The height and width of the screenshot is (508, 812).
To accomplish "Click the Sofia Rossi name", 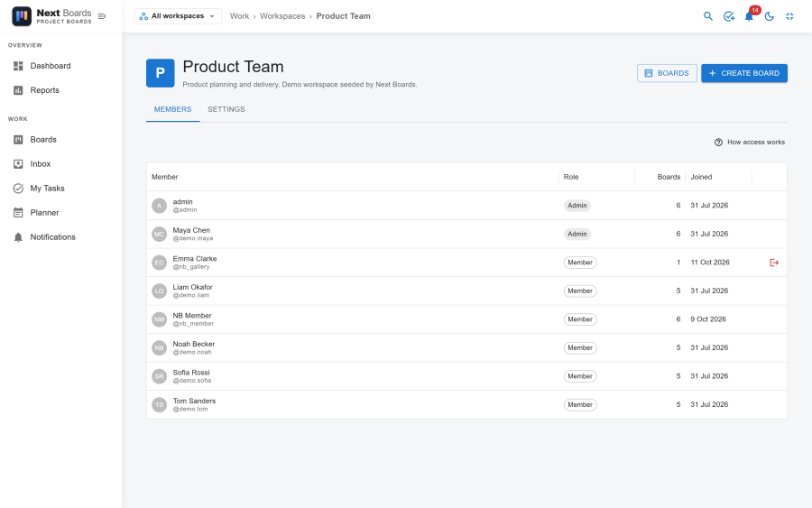I will pyautogui.click(x=191, y=373).
